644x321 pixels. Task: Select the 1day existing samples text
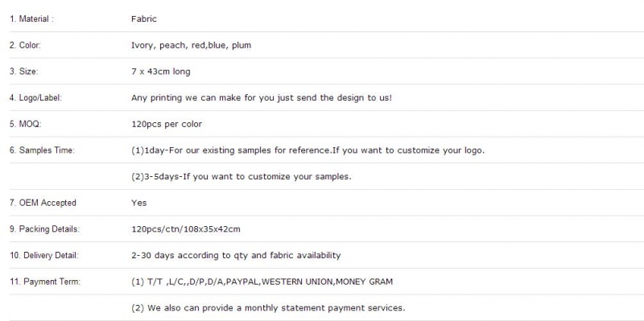coord(308,150)
